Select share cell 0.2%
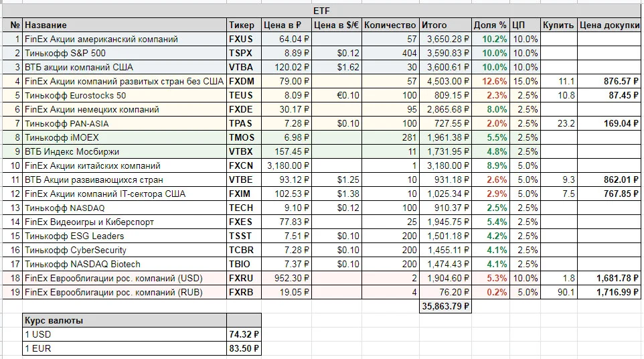The height and width of the screenshot is (359, 644). [491, 292]
